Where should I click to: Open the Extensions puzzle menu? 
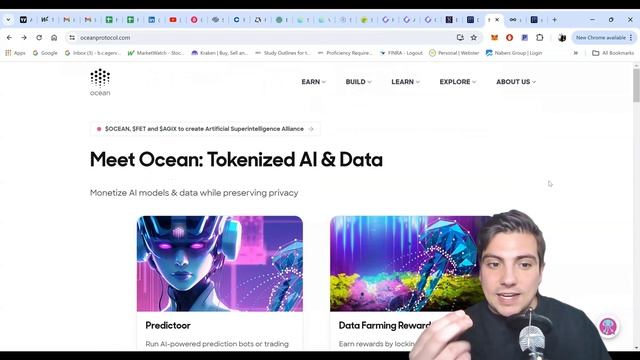click(x=540, y=38)
